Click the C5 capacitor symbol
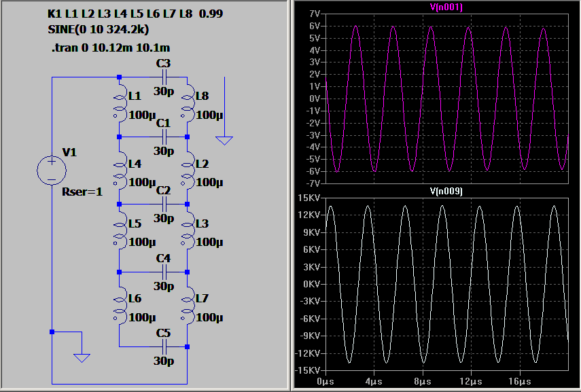The image size is (581, 392). (164, 347)
